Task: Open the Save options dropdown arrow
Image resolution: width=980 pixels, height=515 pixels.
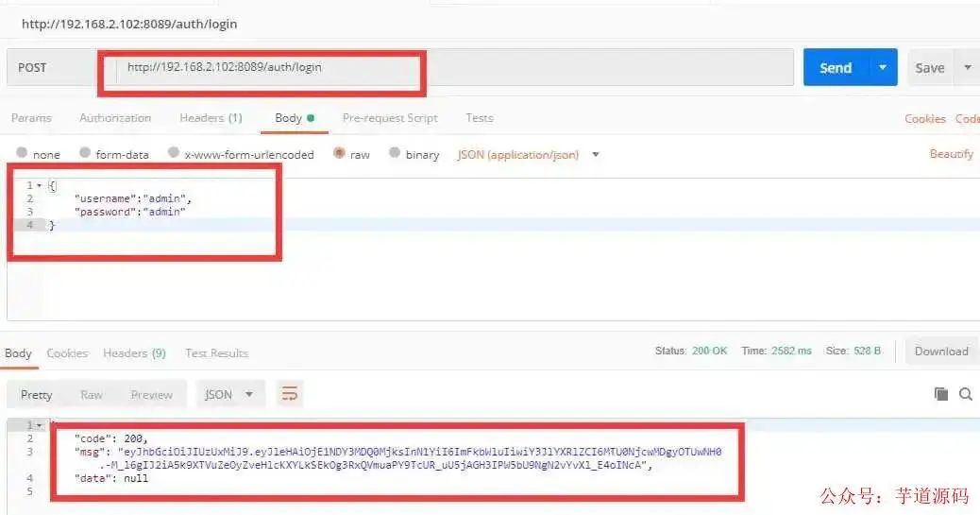Action: 968,68
